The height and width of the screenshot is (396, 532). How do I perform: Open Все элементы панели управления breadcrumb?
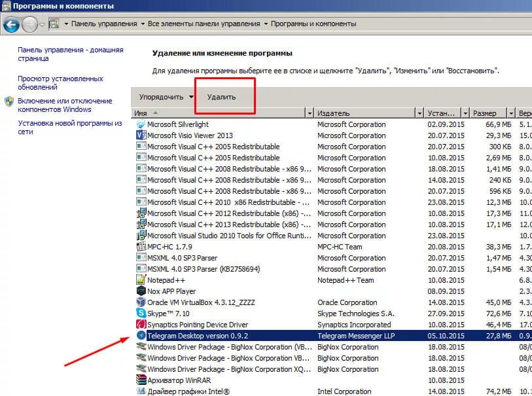(x=204, y=24)
